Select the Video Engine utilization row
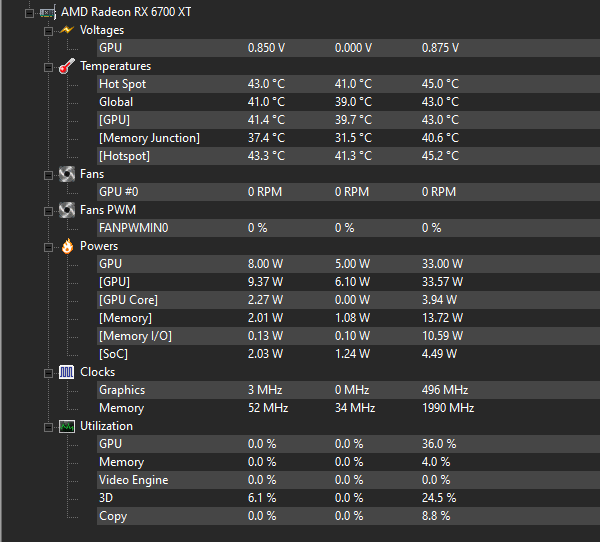The image size is (601, 542). 348,480
